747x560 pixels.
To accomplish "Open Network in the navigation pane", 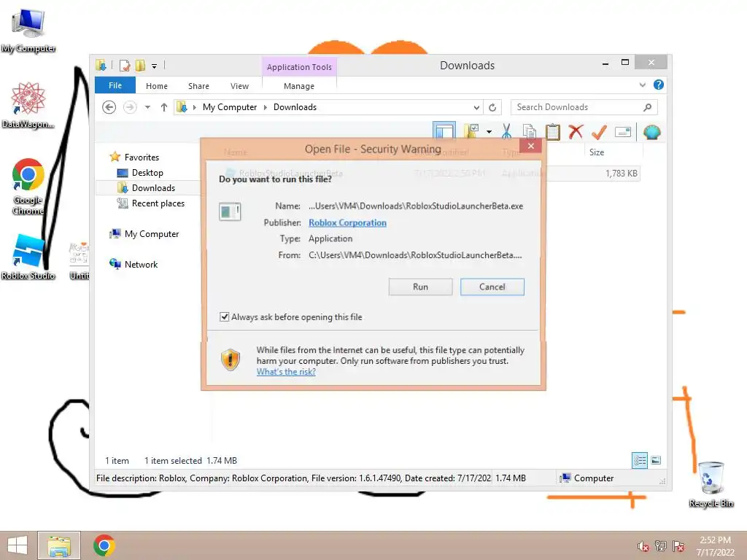I will tap(141, 264).
